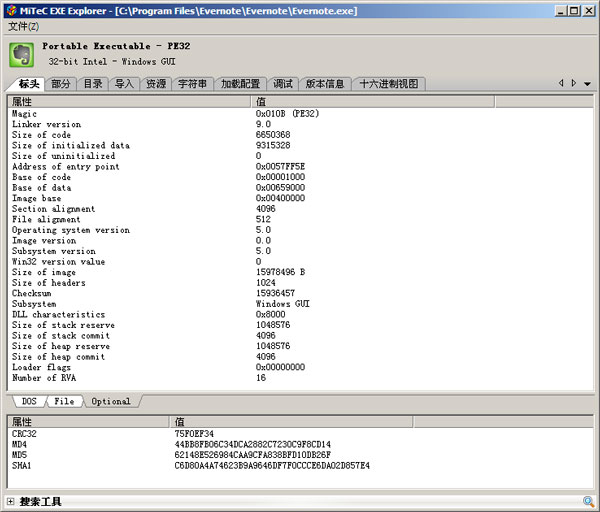Click the MiTeC title bar app icon
The height and width of the screenshot is (512, 600).
coord(12,11)
